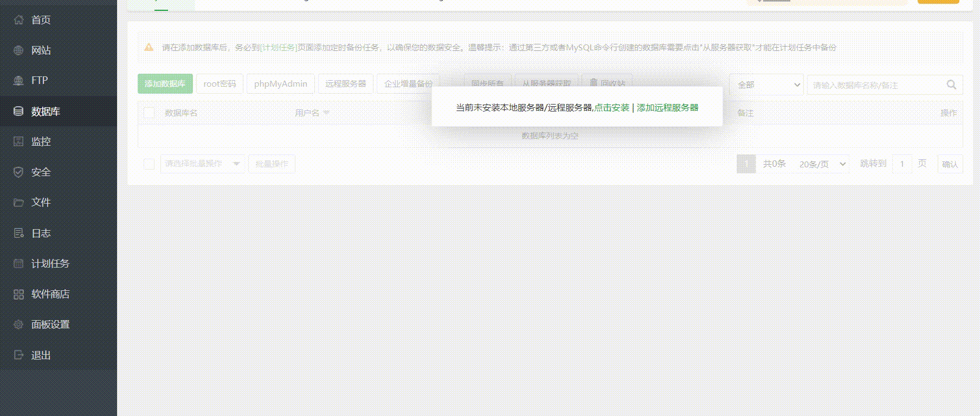This screenshot has width=980, height=416.
Task: Toggle the select-all checkbox in table header
Action: point(149,113)
